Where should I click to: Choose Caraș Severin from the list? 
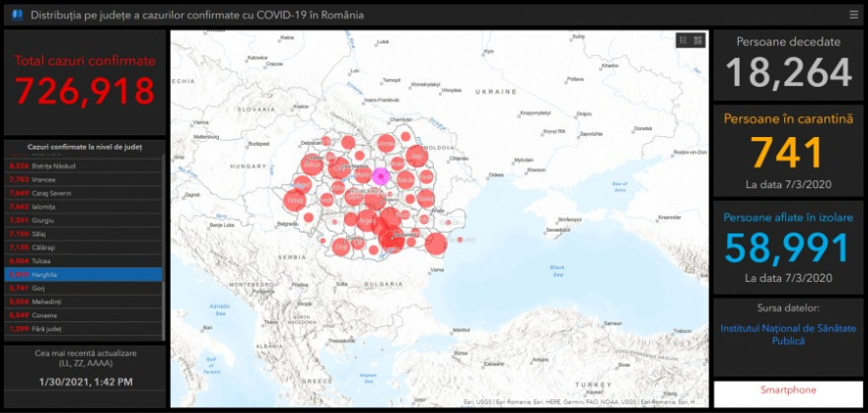point(83,193)
